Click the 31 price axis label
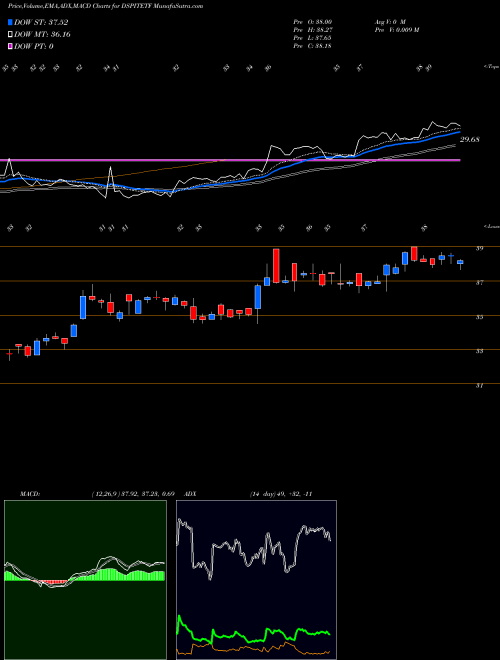The image size is (500, 660). pos(479,385)
